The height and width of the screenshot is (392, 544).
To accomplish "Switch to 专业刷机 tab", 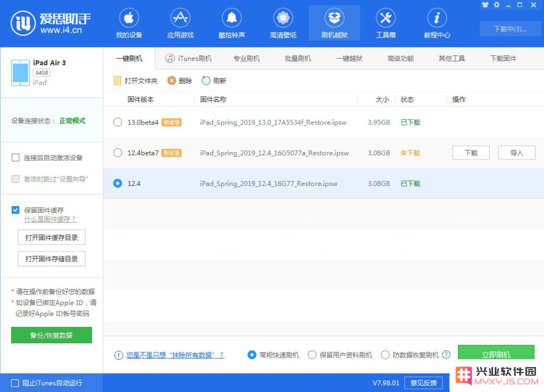I will click(246, 59).
